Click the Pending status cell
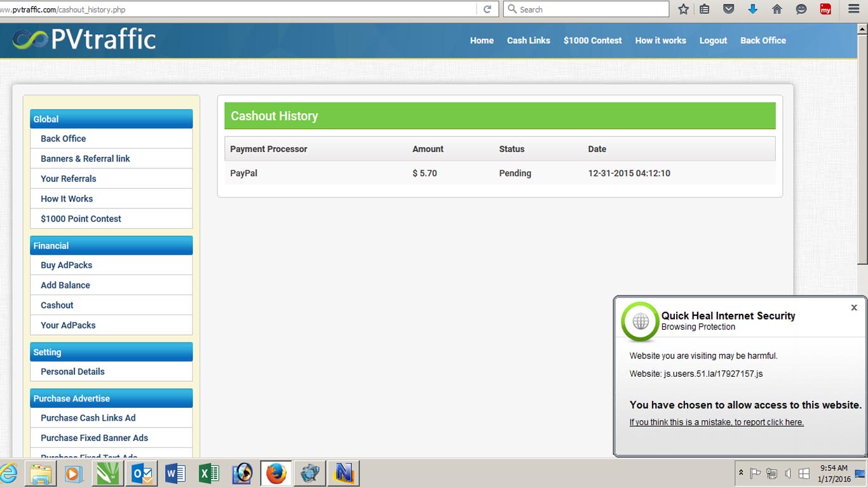 click(515, 173)
